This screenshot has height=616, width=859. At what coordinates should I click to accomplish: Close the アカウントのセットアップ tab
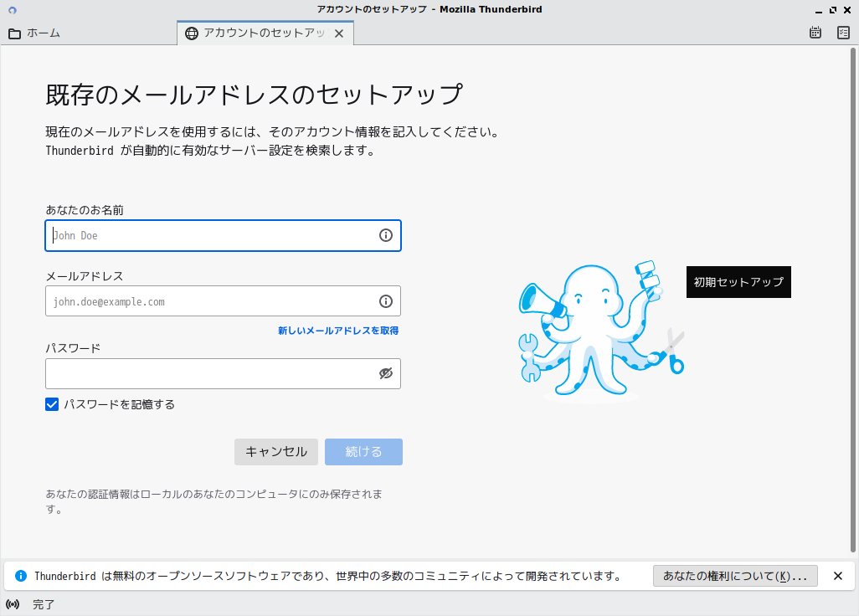click(x=339, y=33)
